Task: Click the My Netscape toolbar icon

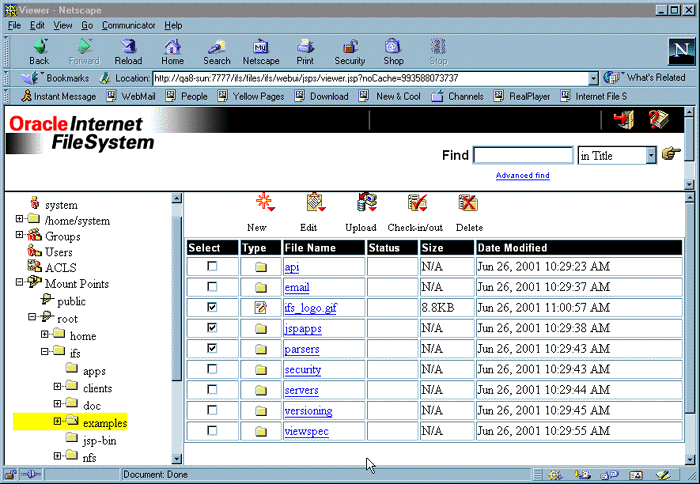Action: tap(261, 46)
